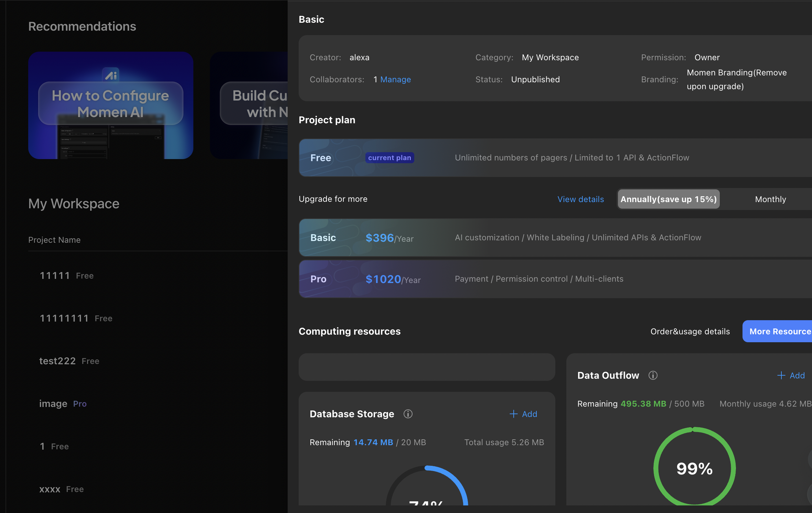812x513 pixels.
Task: Click the Database Storage usage gauge
Action: [x=427, y=485]
